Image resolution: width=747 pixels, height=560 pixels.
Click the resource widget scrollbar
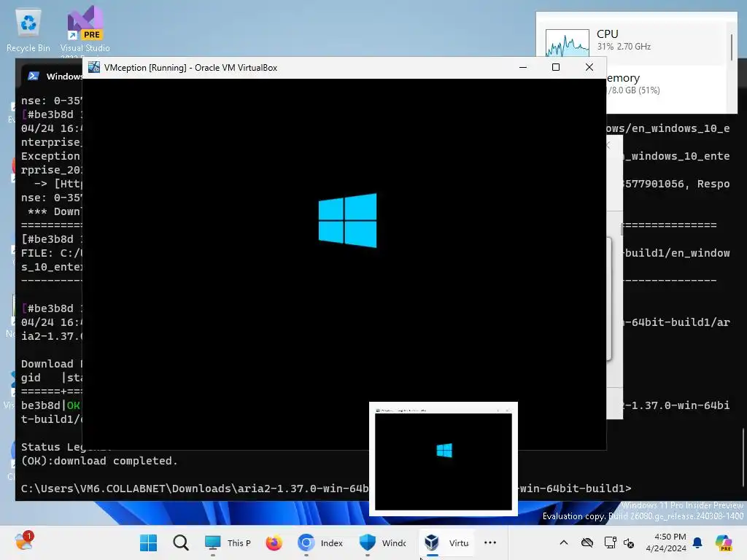point(732,47)
